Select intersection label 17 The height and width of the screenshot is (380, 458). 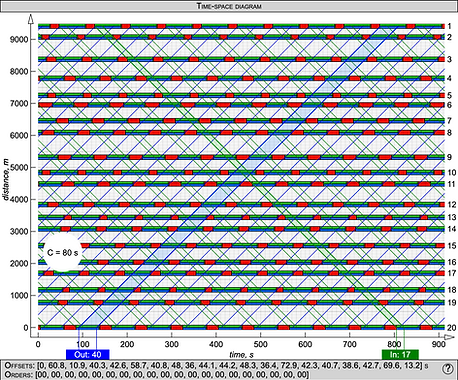(452, 273)
